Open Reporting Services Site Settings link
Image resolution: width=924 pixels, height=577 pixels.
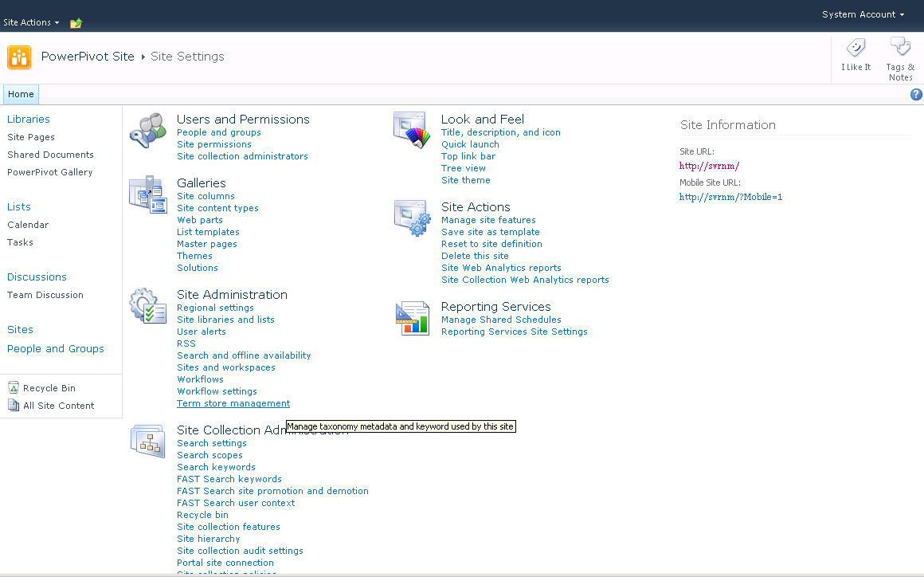[x=515, y=332]
